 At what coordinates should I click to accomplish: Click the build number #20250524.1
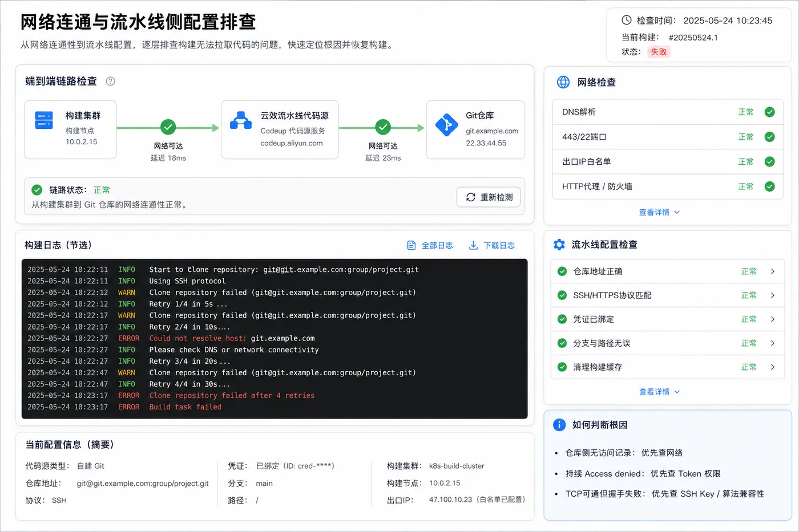coord(693,38)
